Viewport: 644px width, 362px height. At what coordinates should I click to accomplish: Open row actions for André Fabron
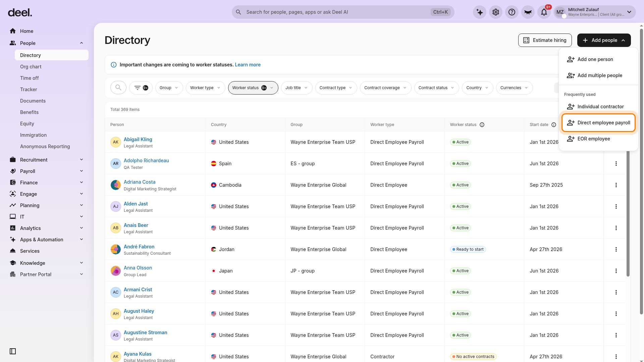[616, 249]
